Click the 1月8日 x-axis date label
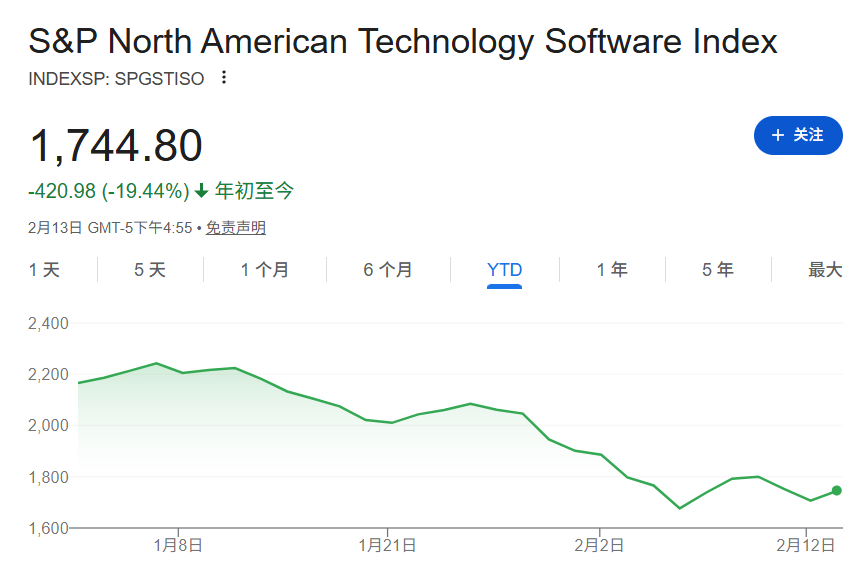Screen dimensions: 860x565 (x=178, y=546)
